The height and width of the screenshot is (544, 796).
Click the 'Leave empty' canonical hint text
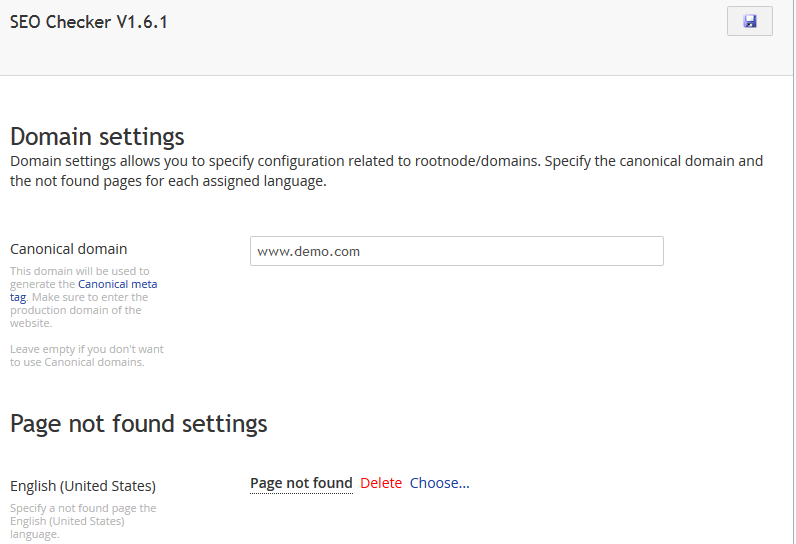point(87,356)
